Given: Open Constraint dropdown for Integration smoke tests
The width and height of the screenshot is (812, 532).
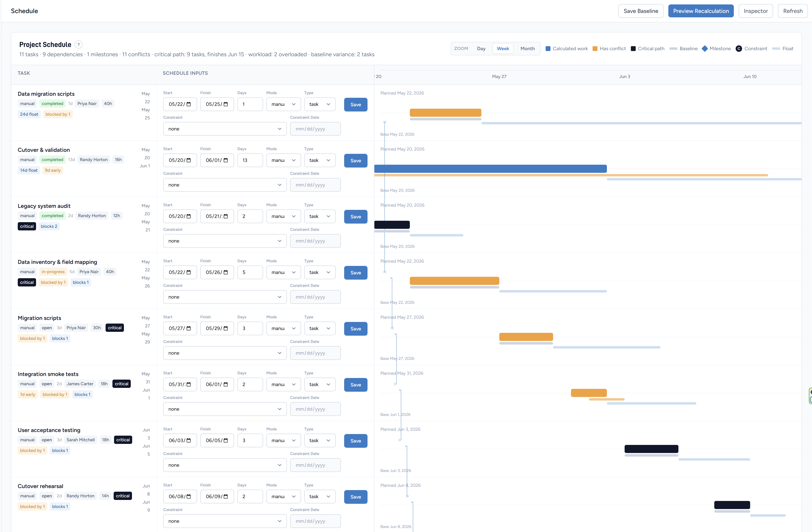Looking at the screenshot, I should click(x=225, y=409).
